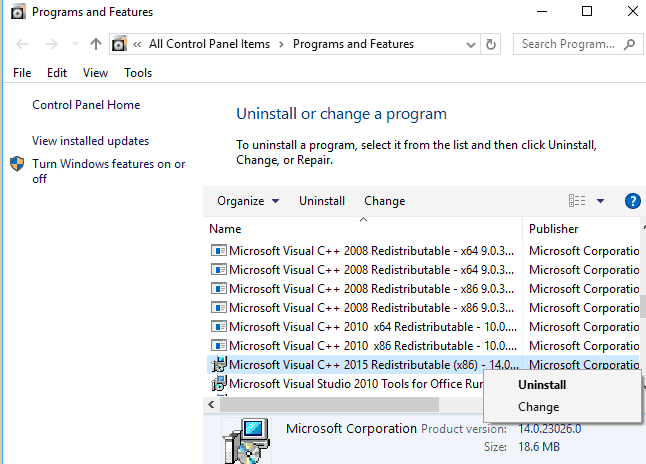This screenshot has height=464, width=646.
Task: Open the File menu
Action: (x=22, y=73)
